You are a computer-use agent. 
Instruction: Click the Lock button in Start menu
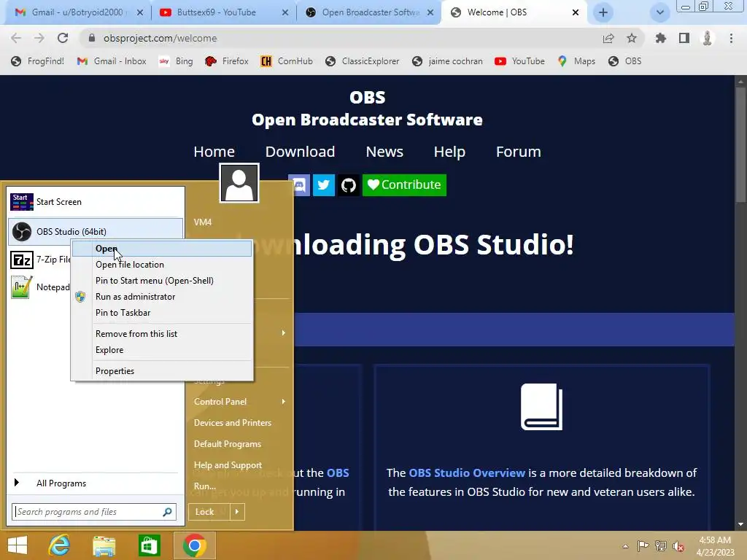[x=209, y=512]
